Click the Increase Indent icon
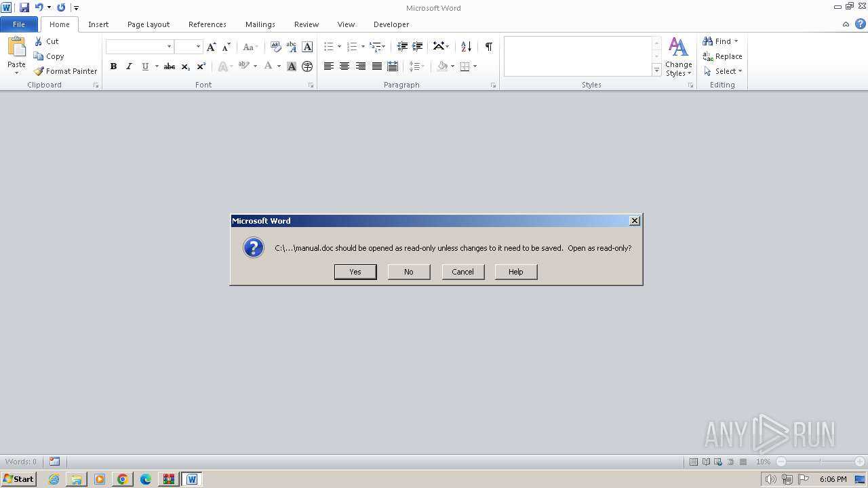Image resolution: width=868 pixels, height=488 pixels. [418, 47]
